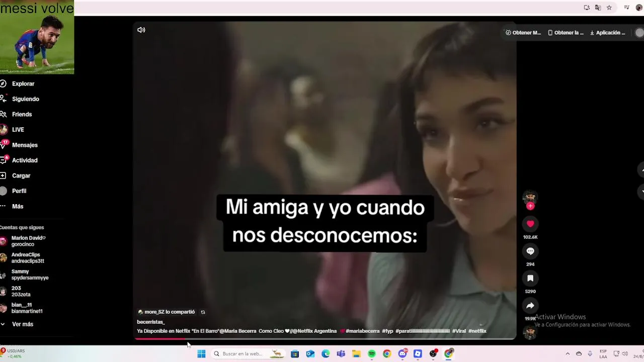This screenshot has width=644, height=362.
Task: Click the Obtener M... button
Action: click(x=523, y=33)
